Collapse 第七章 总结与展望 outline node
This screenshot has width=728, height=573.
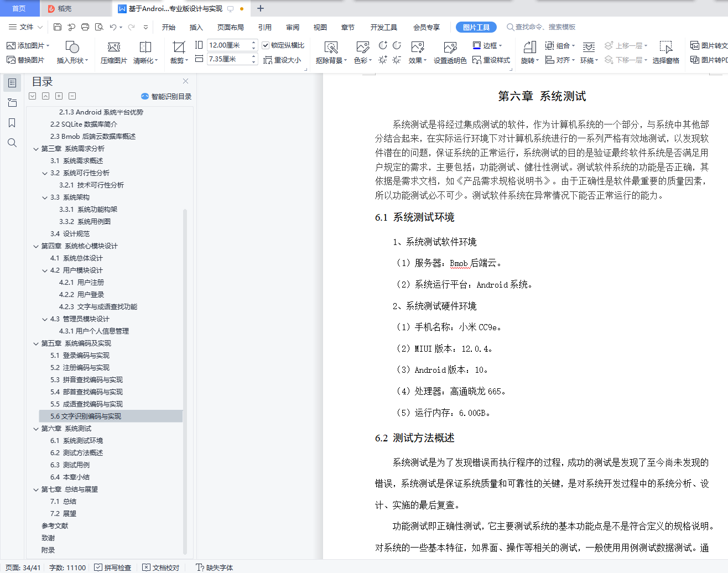[36, 489]
